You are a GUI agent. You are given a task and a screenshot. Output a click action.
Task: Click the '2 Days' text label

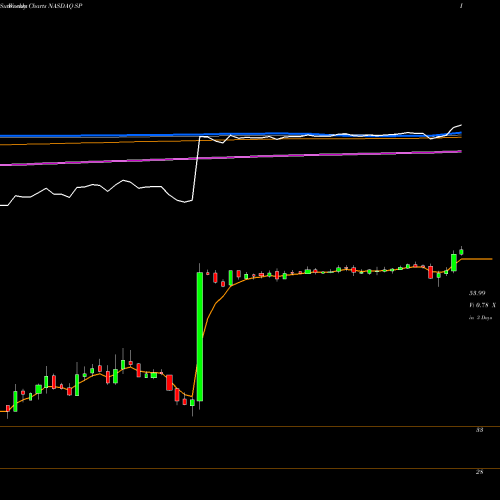point(484,318)
